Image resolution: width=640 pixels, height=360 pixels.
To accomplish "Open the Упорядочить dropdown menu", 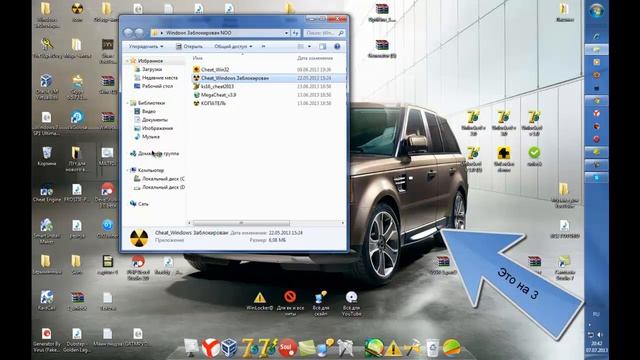I will click(146, 47).
